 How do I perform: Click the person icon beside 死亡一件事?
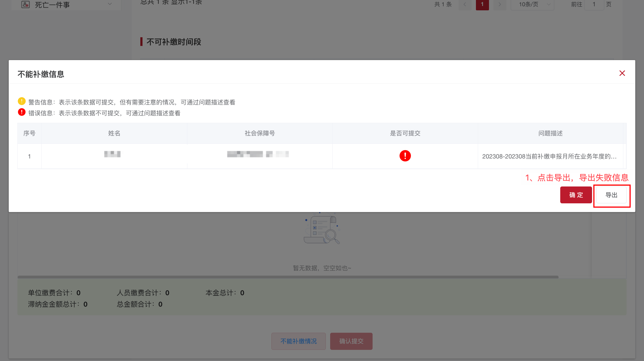coord(25,4)
